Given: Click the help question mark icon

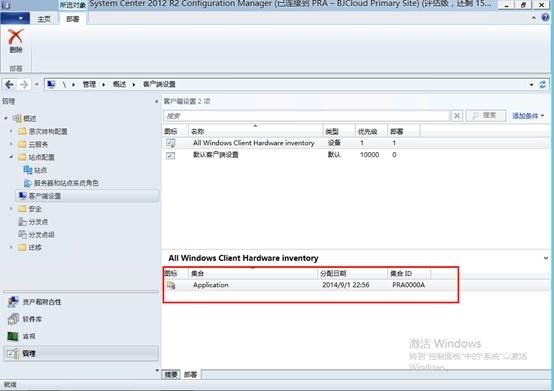Looking at the screenshot, I should [x=546, y=18].
